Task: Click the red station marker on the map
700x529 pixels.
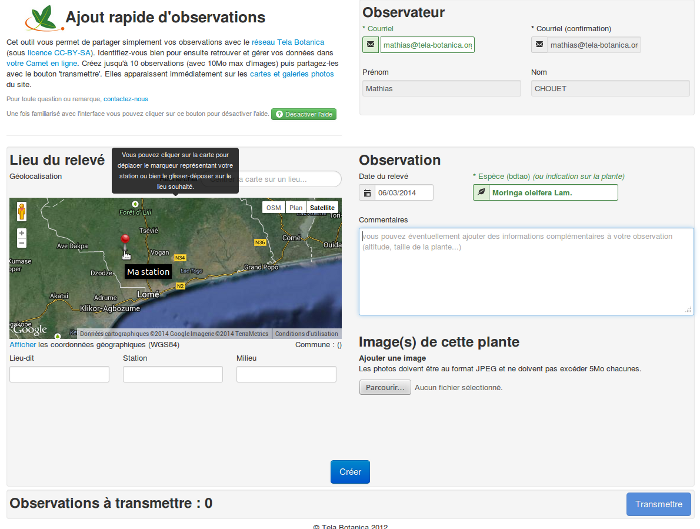Action: click(x=125, y=241)
